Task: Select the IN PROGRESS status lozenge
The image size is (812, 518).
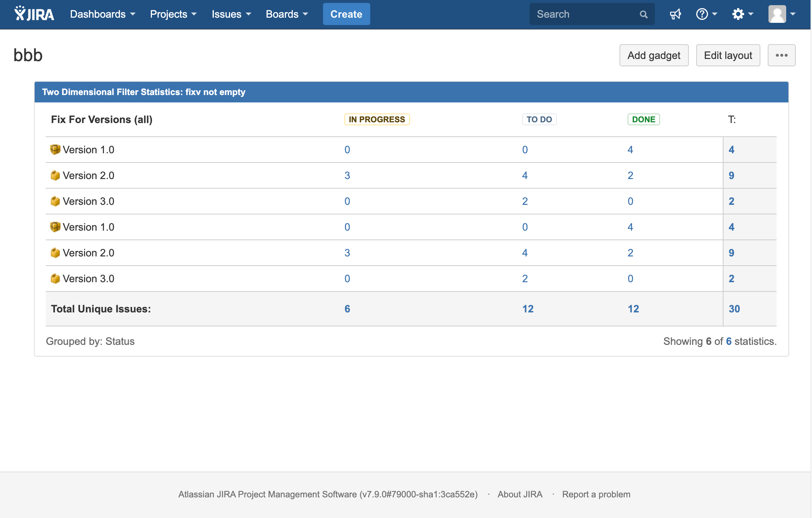Action: 377,119
